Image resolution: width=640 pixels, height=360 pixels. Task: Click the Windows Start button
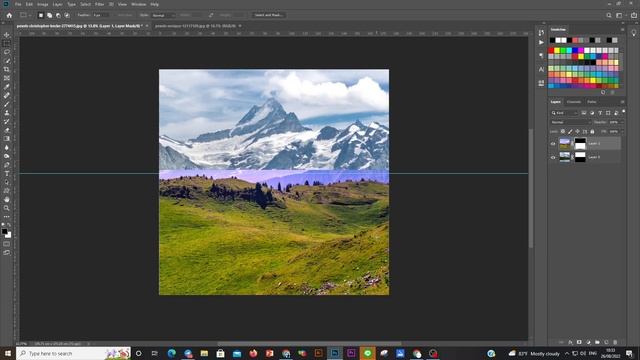coord(7,353)
